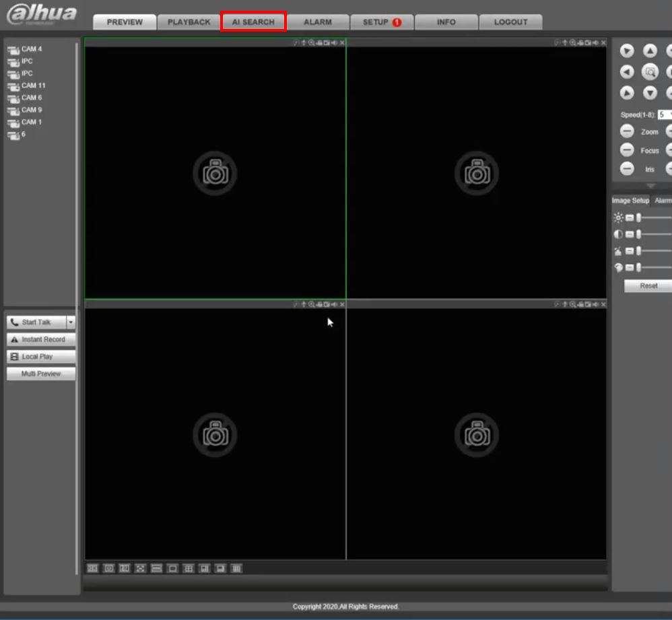Open the Start Talk dropdown arrow

[x=71, y=322]
